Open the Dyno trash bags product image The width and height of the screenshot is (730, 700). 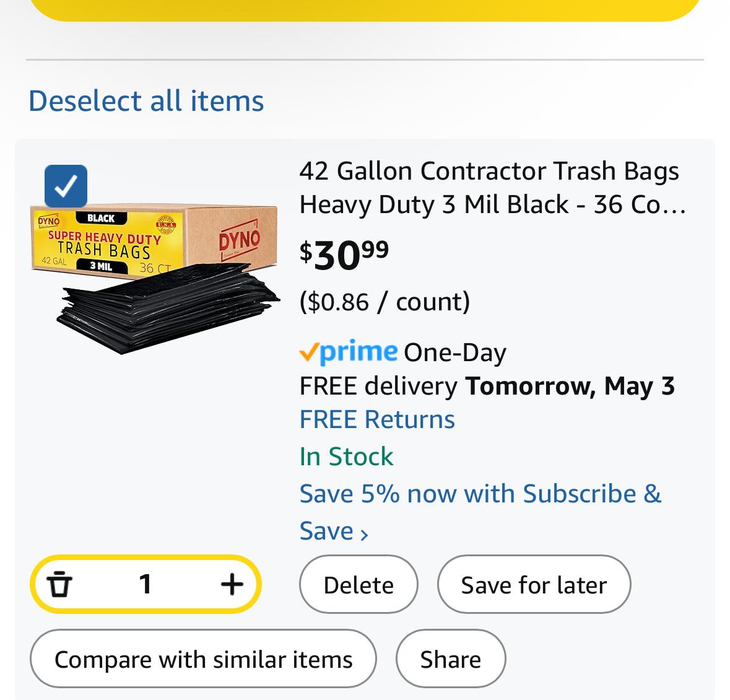tap(155, 279)
